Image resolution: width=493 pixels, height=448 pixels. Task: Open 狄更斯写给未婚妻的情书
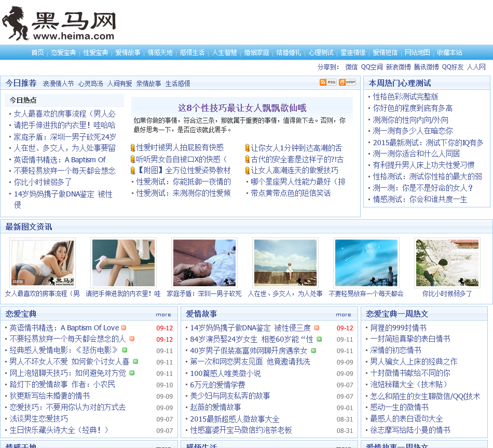pos(50,396)
